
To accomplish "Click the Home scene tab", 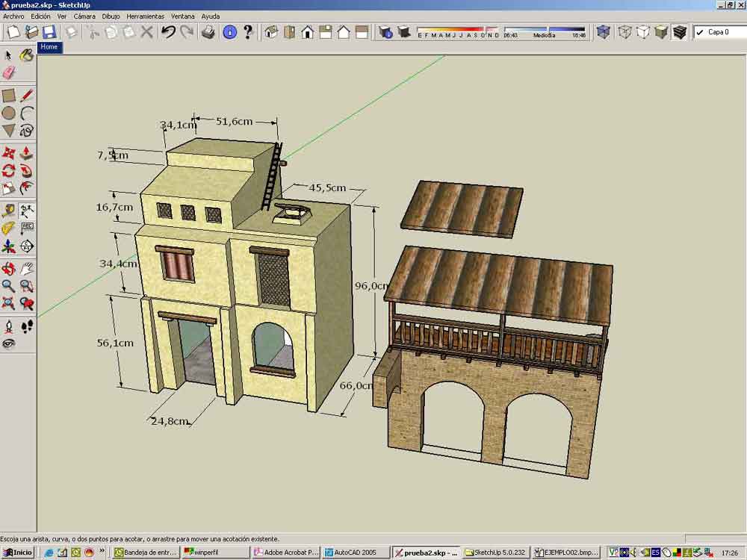I will coord(49,47).
